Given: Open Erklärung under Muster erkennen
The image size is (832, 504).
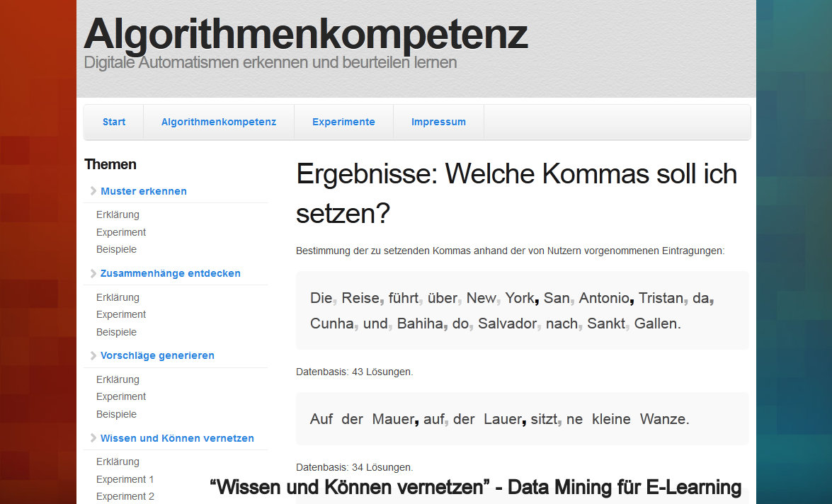Looking at the screenshot, I should 118,214.
